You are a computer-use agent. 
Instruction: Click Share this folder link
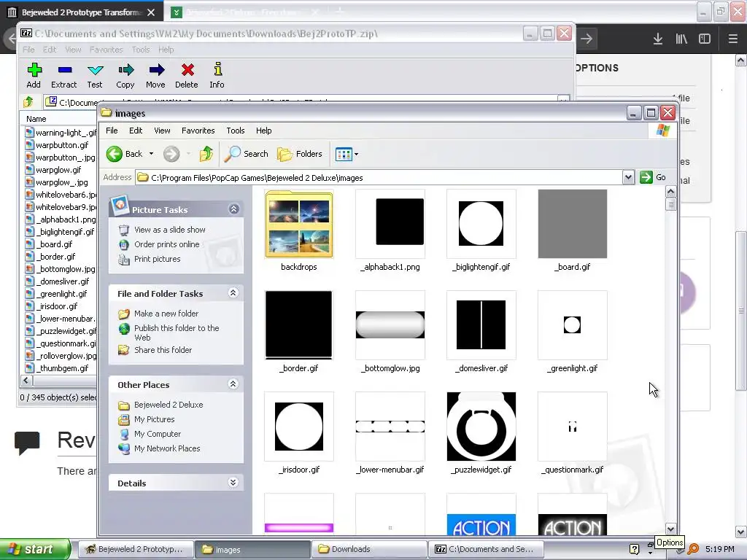click(x=163, y=350)
